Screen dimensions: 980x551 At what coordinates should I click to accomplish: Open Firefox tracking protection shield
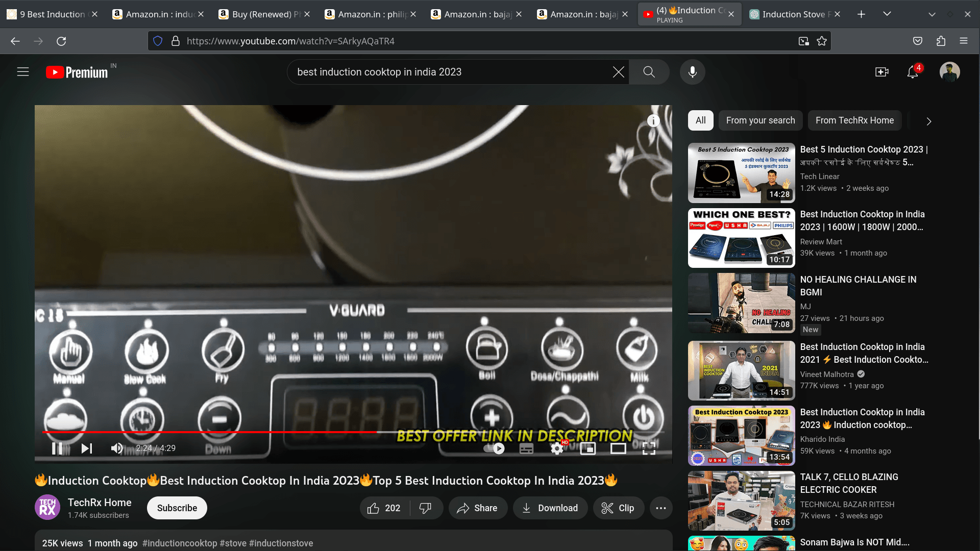(158, 41)
